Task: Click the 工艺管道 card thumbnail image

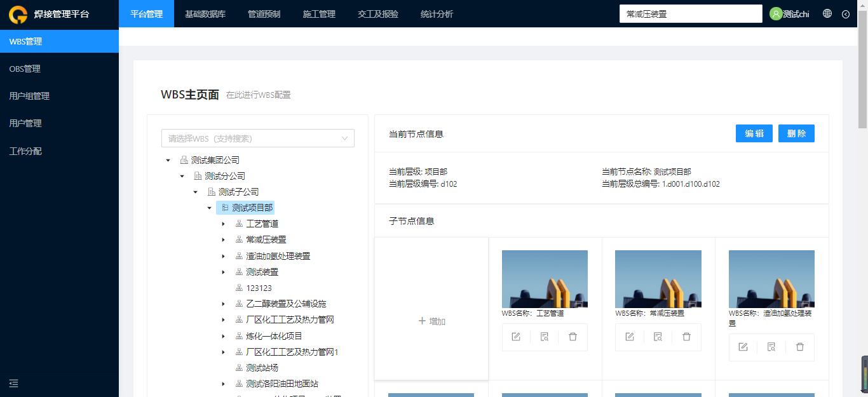Action: (x=545, y=279)
